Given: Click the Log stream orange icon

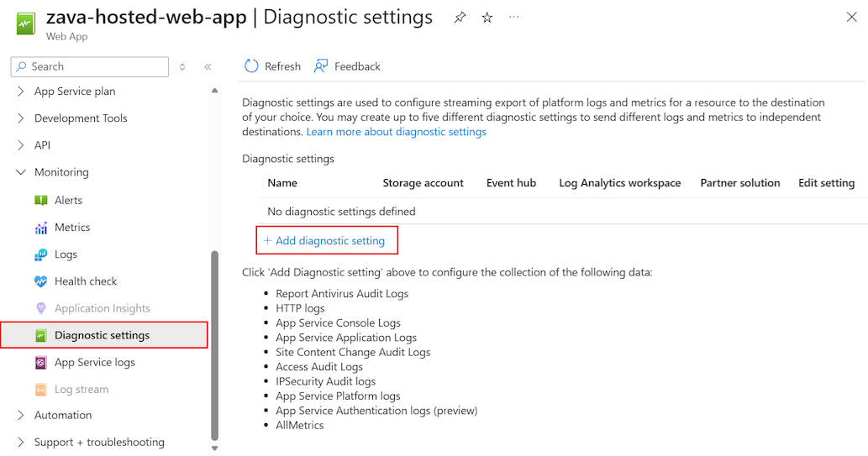Looking at the screenshot, I should coord(41,390).
